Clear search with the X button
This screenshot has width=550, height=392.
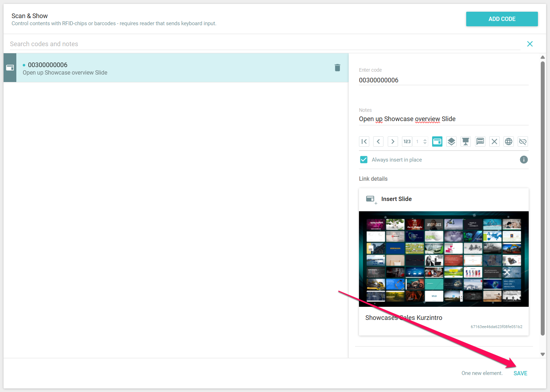point(530,44)
